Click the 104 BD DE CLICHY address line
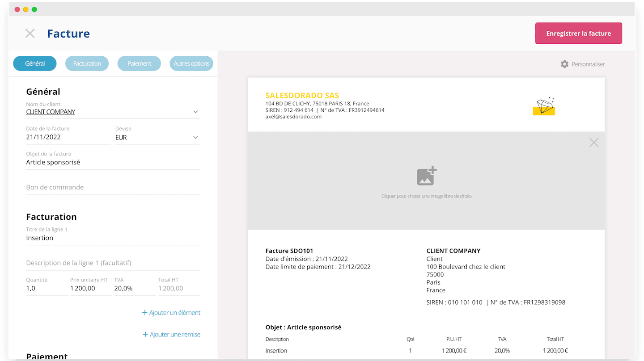 click(317, 104)
